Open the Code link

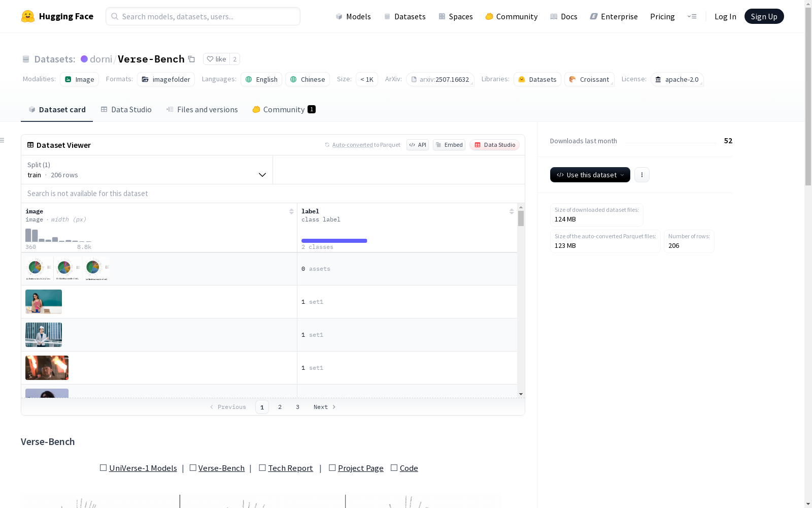tap(409, 468)
